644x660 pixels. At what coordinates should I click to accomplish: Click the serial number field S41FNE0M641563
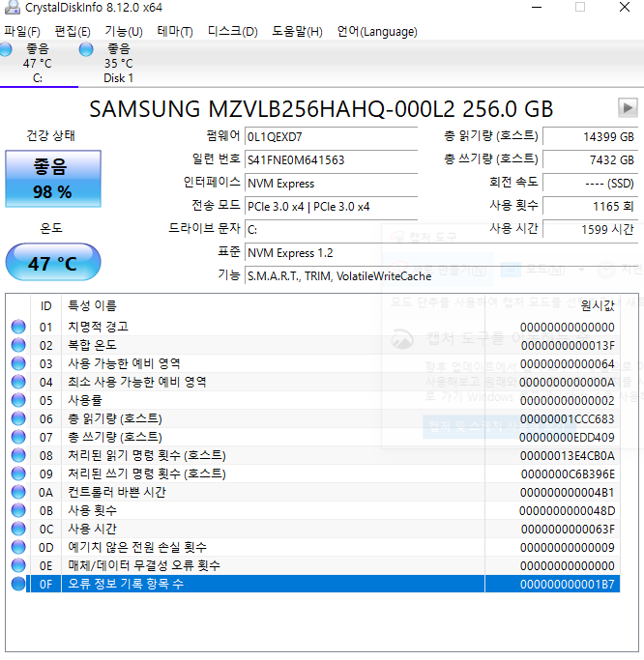(331, 160)
